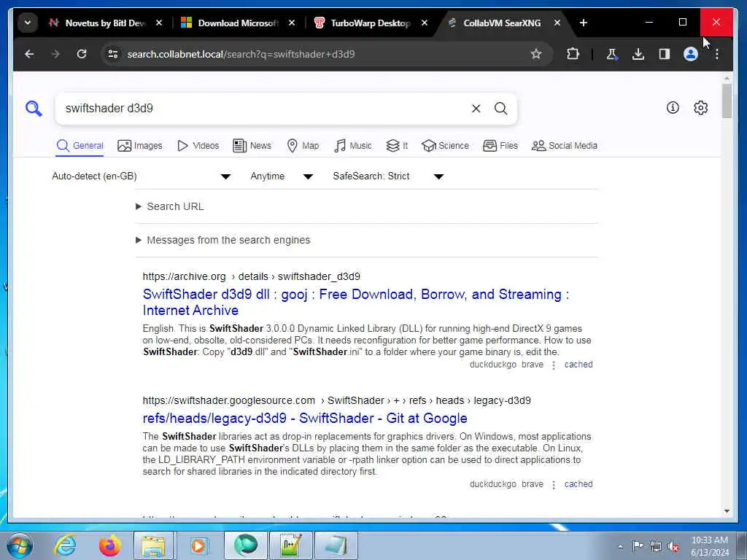Image resolution: width=747 pixels, height=560 pixels.
Task: Open the SafeSearch: Strict dropdown
Action: pyautogui.click(x=388, y=176)
